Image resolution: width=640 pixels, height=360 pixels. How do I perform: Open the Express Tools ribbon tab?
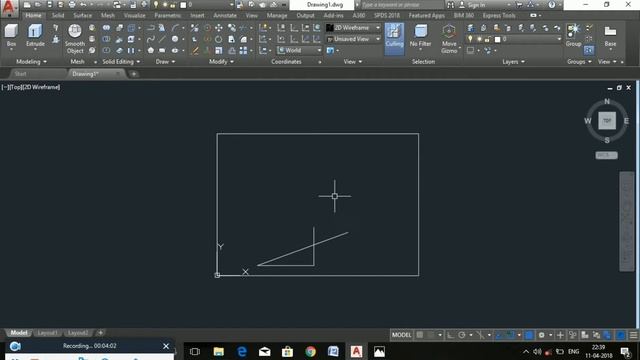pos(499,16)
